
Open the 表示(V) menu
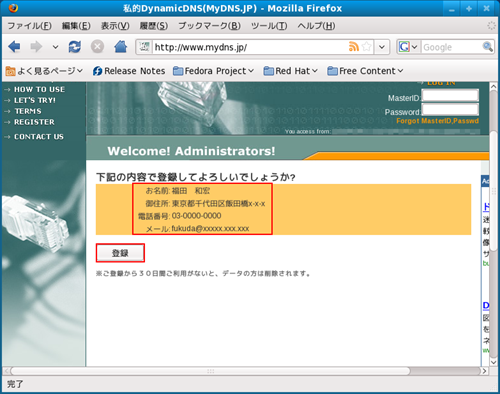tap(115, 26)
